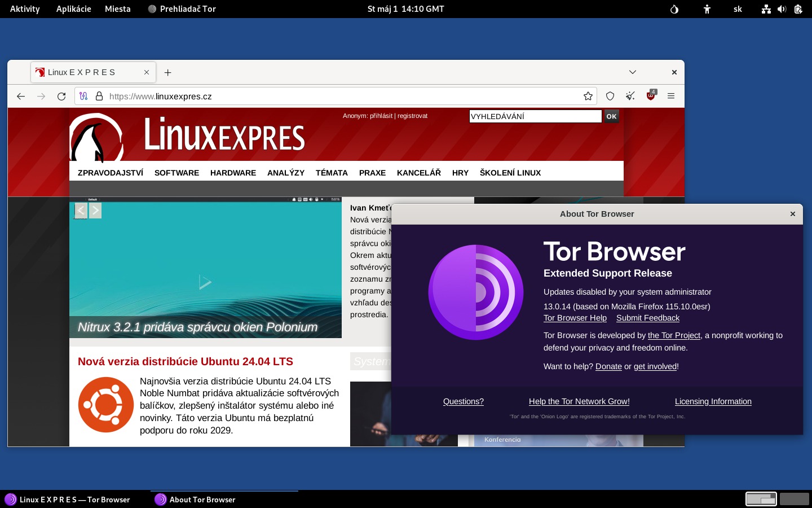
Task: Show next slide in the carousel
Action: click(x=95, y=211)
